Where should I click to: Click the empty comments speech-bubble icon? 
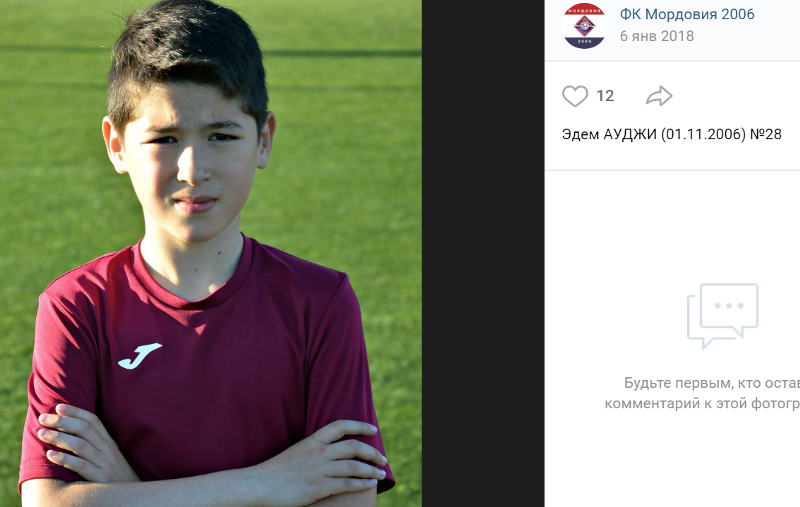coord(722,316)
